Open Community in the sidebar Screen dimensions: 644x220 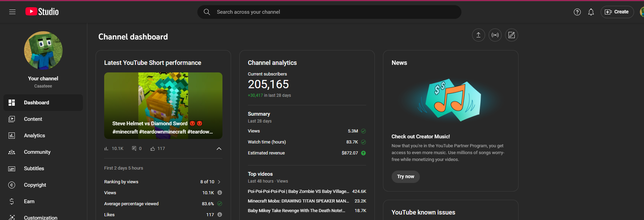click(x=43, y=152)
